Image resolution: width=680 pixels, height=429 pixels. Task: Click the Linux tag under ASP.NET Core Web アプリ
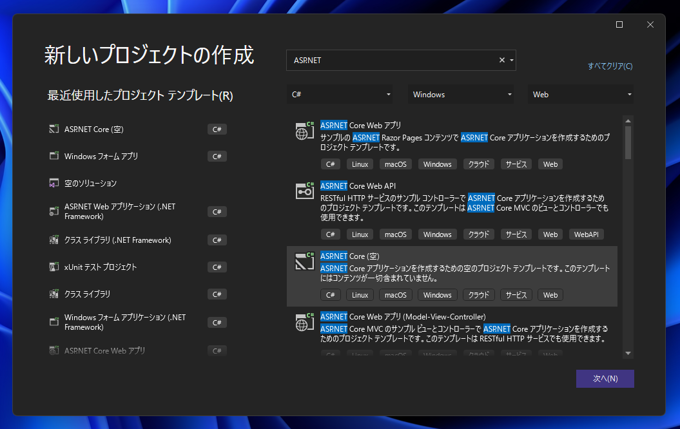tap(360, 164)
